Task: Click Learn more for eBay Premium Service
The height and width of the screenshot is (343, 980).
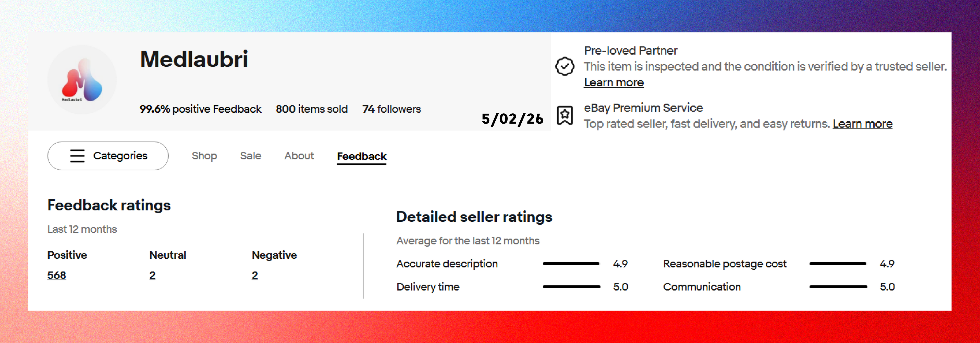Action: pos(862,124)
